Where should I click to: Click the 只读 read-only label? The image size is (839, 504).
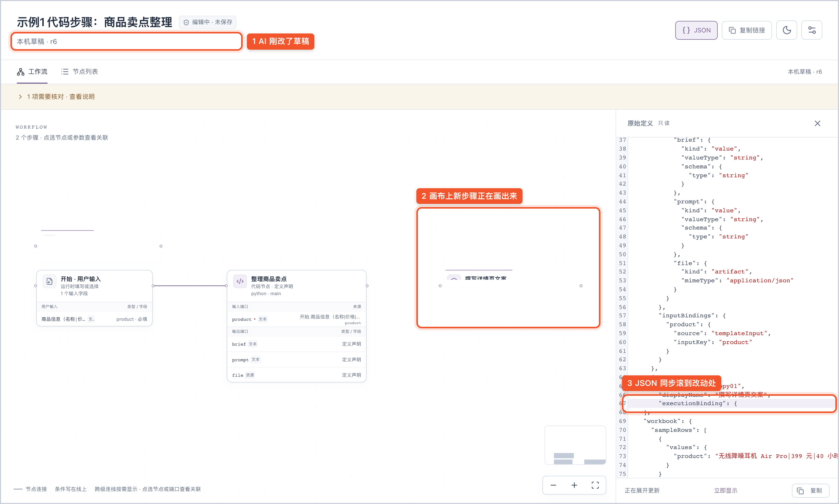pos(664,123)
